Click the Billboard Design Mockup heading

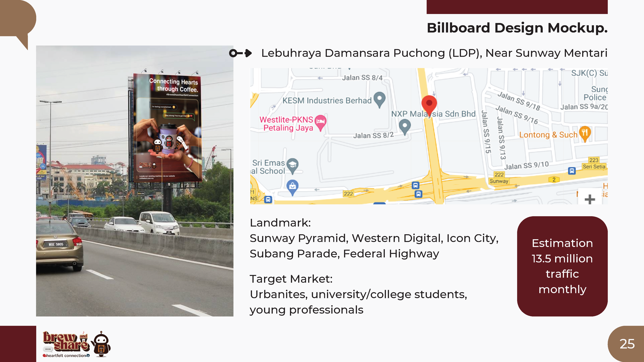click(x=517, y=28)
